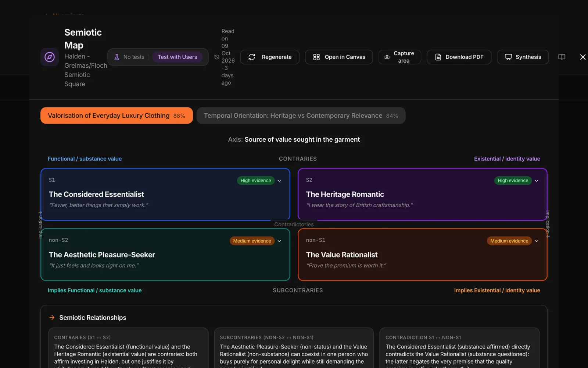Viewport: 588px width, 368px height.
Task: Click the Regenerate button label
Action: point(277,57)
